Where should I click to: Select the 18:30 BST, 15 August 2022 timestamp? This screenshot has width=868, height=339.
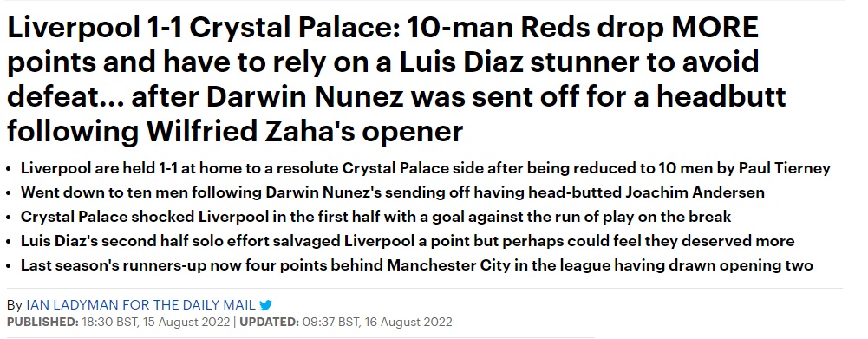click(157, 322)
